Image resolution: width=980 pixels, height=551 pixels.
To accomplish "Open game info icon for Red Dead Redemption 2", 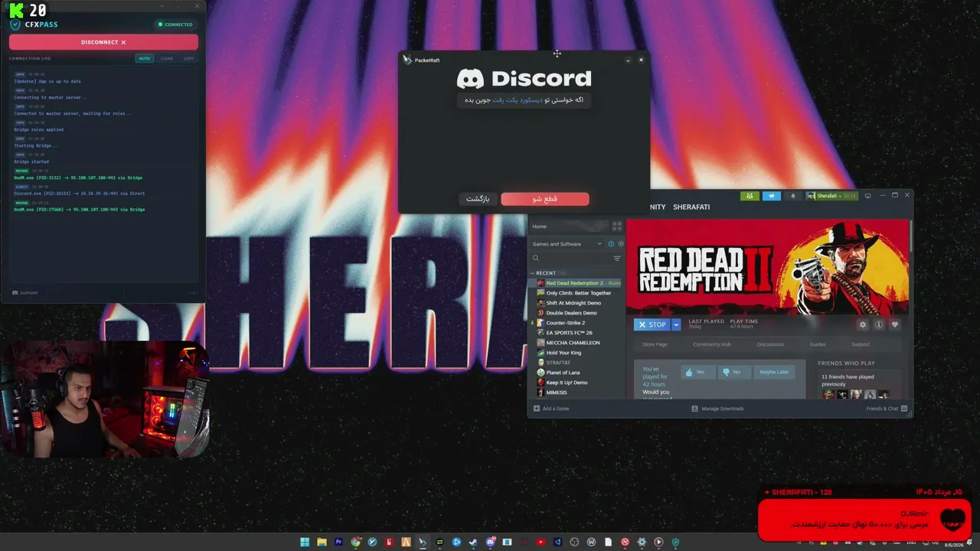I will click(x=879, y=324).
